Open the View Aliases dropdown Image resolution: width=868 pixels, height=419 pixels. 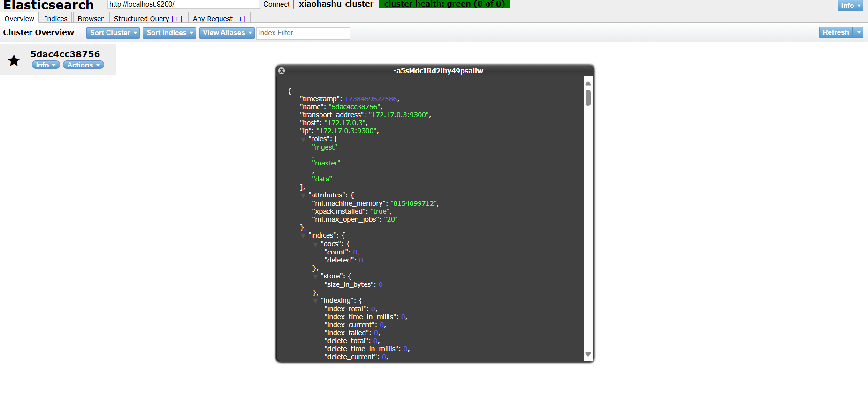point(227,33)
